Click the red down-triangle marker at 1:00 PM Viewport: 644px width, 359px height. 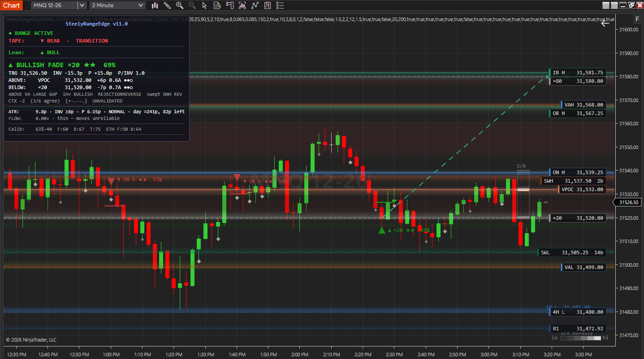(x=111, y=181)
